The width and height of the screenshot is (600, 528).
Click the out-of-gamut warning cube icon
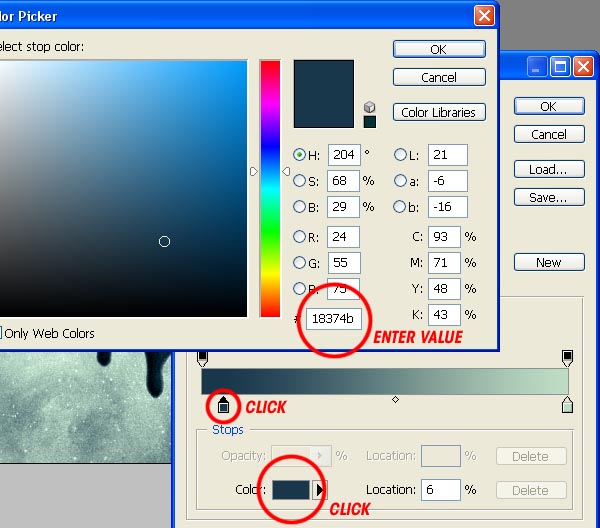point(369,107)
